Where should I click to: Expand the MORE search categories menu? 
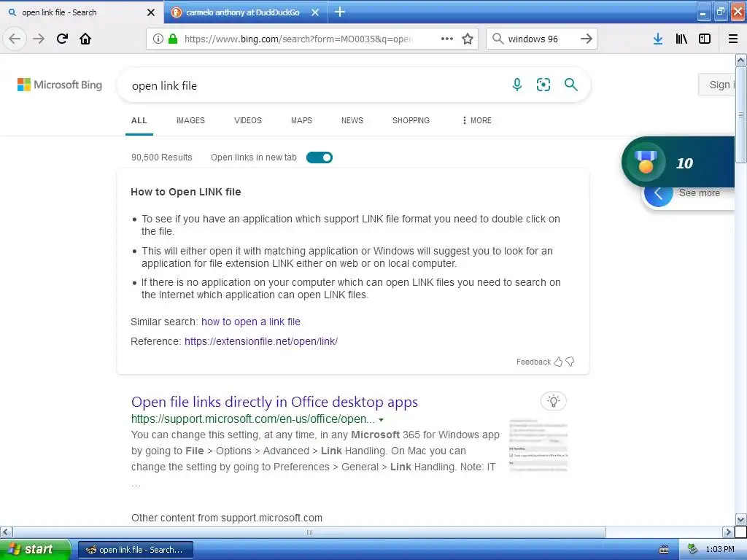[x=476, y=120]
